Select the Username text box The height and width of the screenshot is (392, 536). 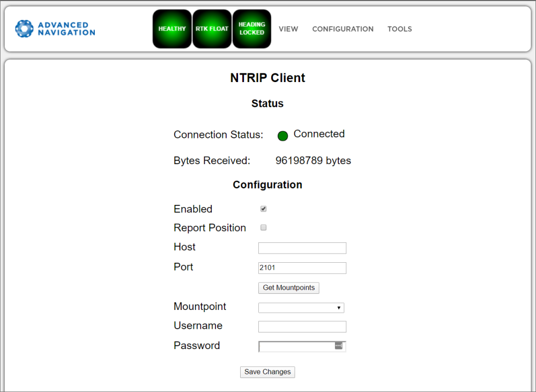point(302,327)
